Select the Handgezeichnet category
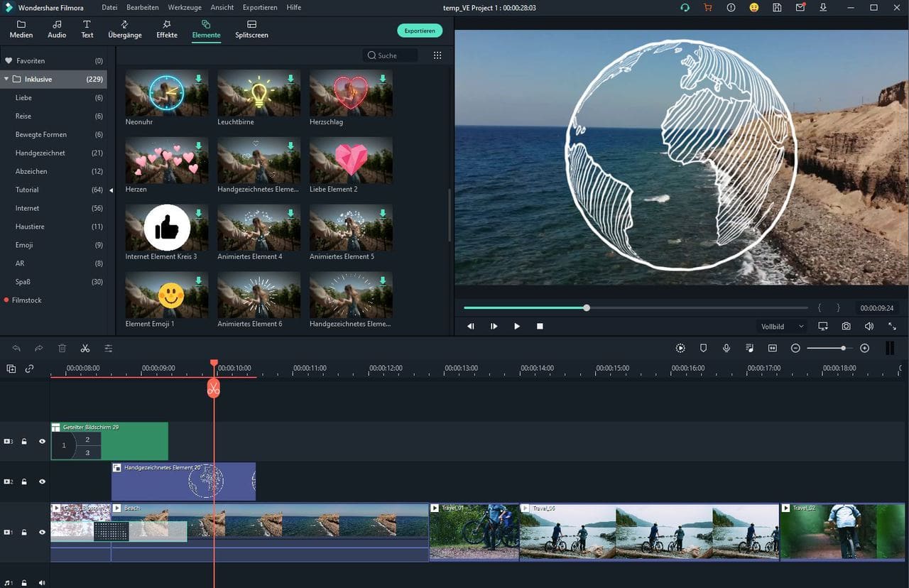This screenshot has height=588, width=909. pyautogui.click(x=40, y=153)
